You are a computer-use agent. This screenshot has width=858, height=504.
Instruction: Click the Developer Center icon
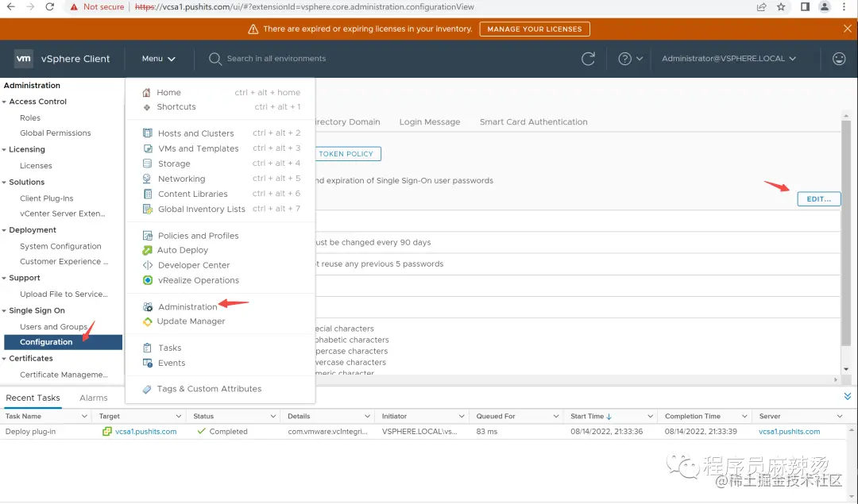tap(147, 265)
